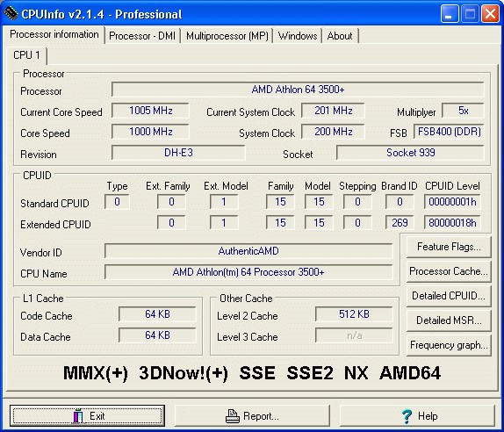Open the About tab
Image resolution: width=504 pixels, height=432 pixels.
[340, 36]
